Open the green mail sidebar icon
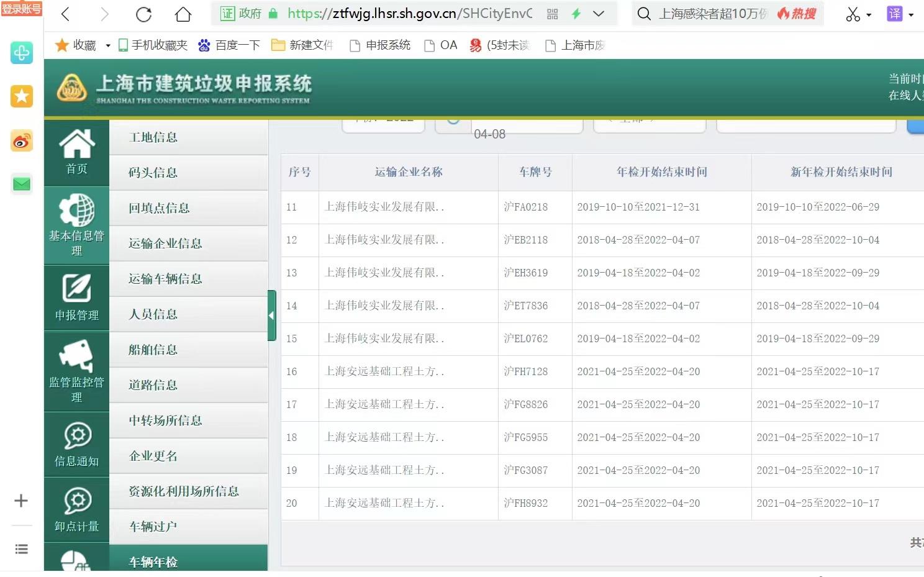Viewport: 924px width, 577px height. (22, 184)
